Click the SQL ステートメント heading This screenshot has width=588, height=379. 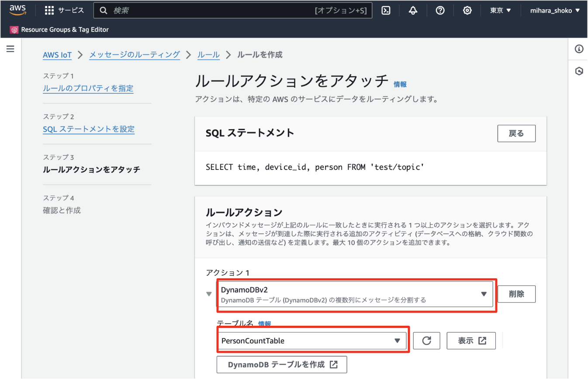tap(250, 133)
